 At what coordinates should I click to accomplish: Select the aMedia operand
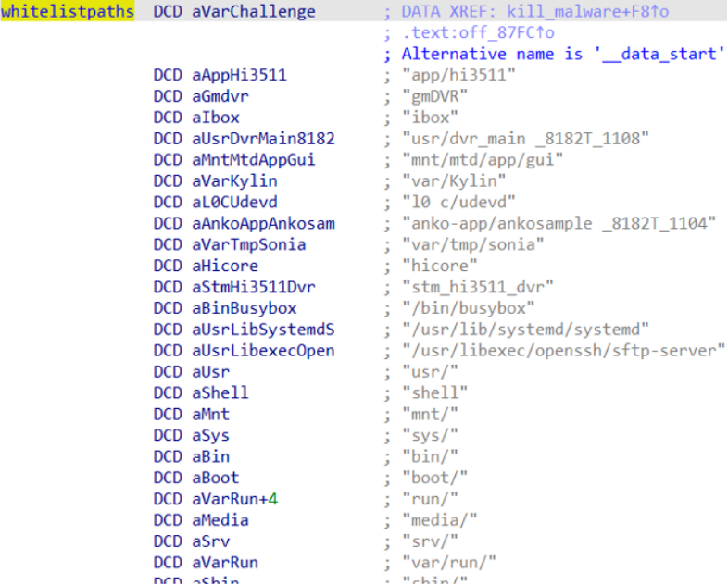click(220, 520)
